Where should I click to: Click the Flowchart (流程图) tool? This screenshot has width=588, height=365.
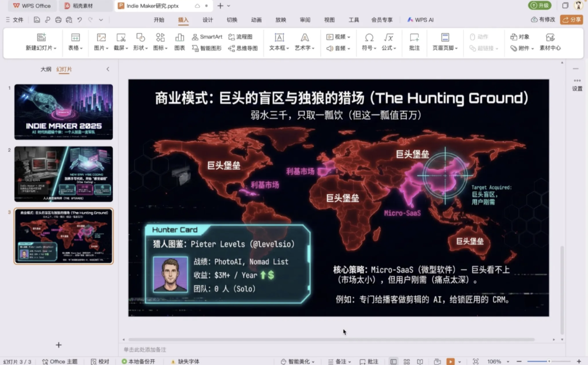coord(240,37)
